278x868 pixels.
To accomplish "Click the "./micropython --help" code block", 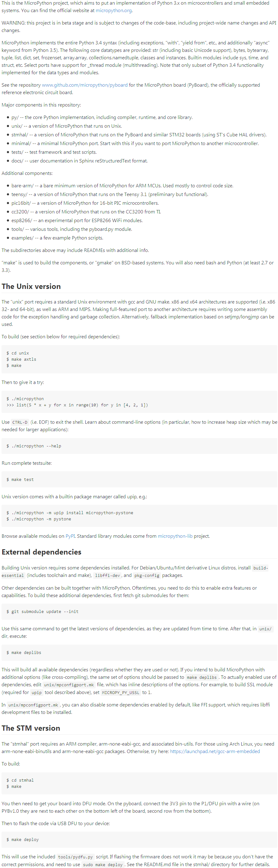I will pos(139,445).
